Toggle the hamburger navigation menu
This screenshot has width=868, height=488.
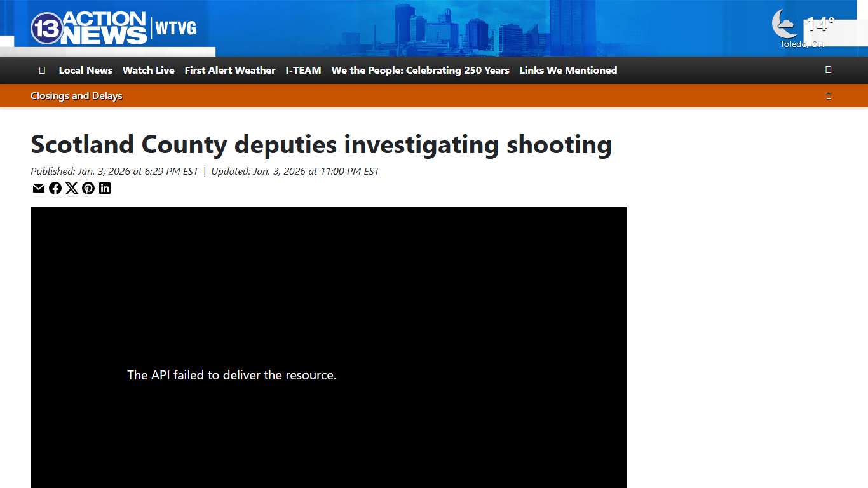pos(42,70)
